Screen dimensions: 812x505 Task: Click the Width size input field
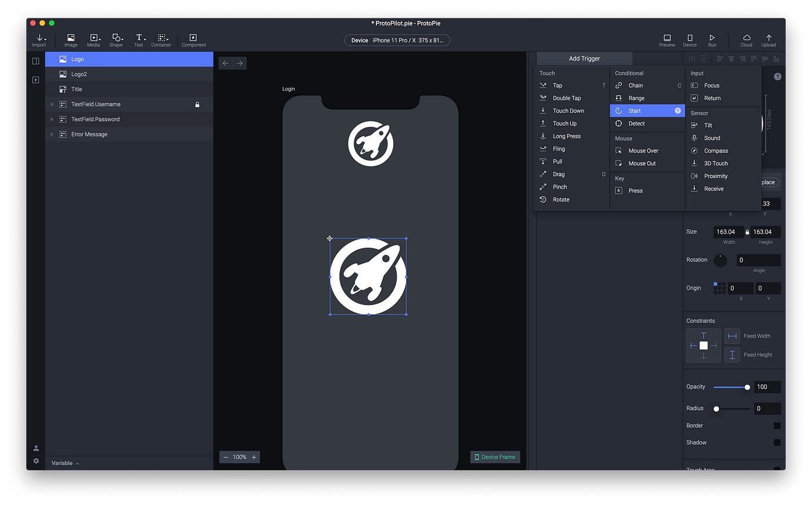728,232
